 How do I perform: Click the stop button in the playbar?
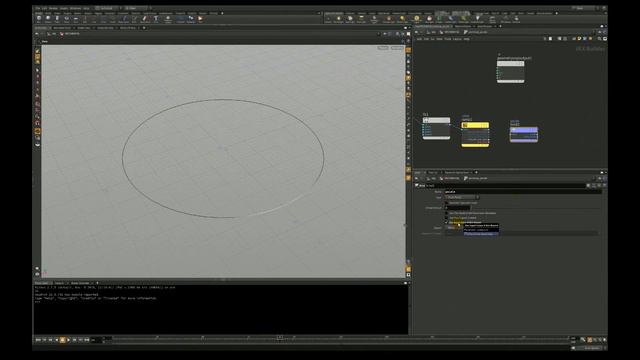point(62,340)
